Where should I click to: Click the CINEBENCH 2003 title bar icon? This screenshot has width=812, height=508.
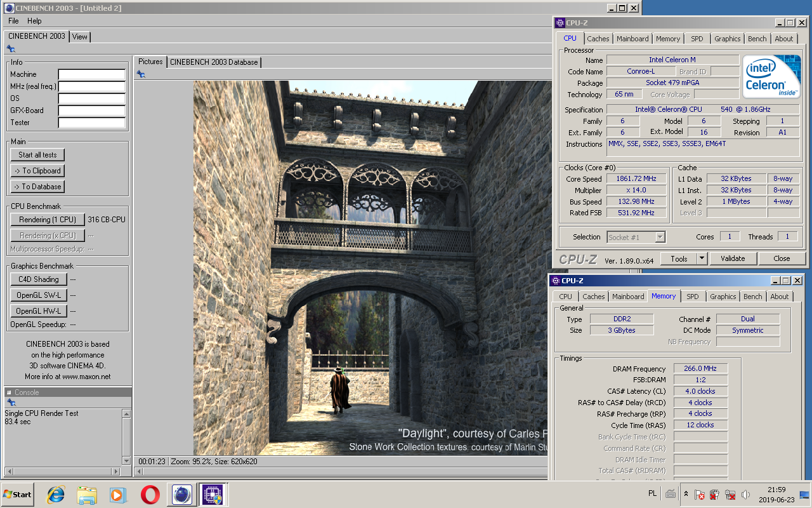coord(8,8)
